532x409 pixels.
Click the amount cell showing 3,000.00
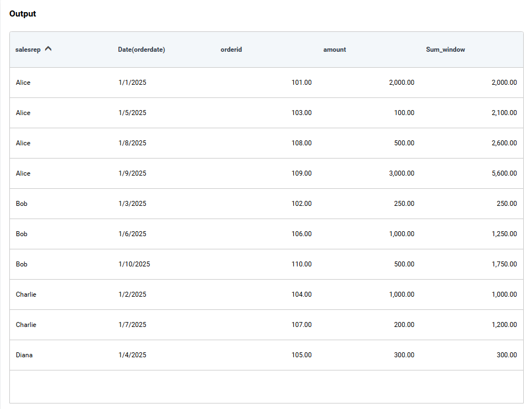401,173
